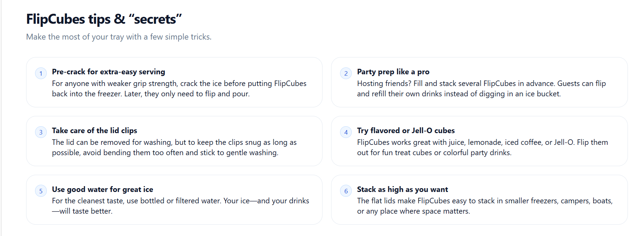Click the weaker grip strength tip description
This screenshot has height=236, width=644.
coord(179,89)
